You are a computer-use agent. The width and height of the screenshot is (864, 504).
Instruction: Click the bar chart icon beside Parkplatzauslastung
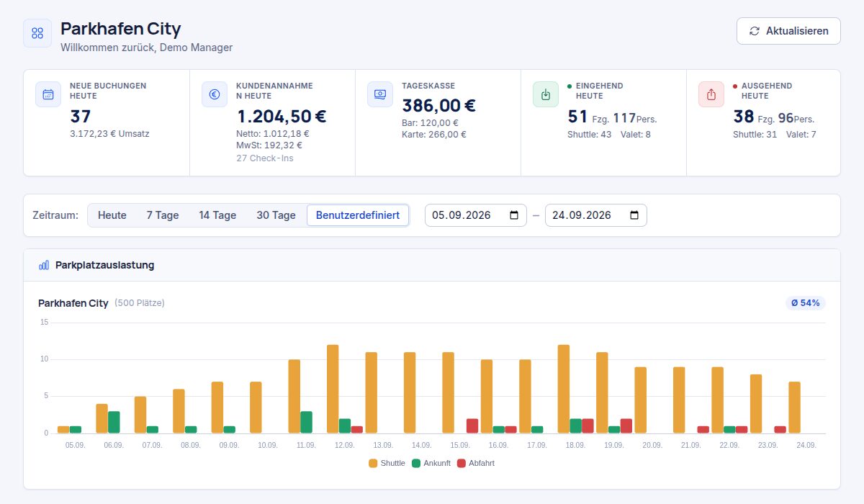coord(44,265)
